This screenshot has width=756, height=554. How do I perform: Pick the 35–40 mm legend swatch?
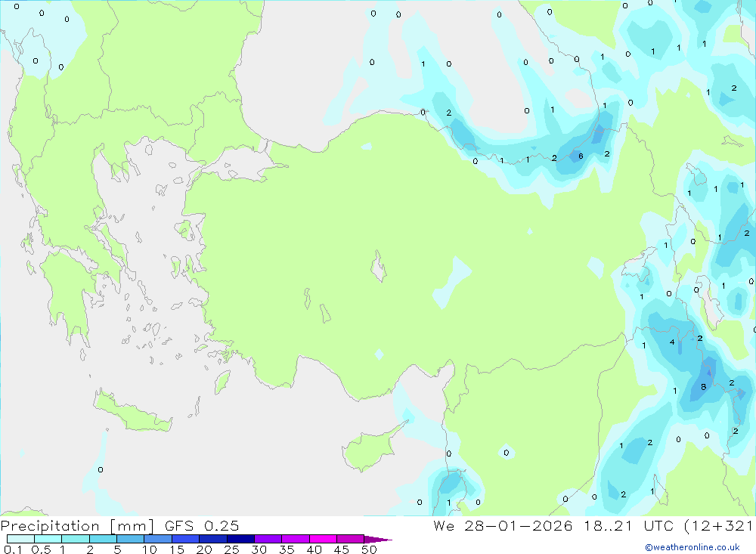point(295,539)
